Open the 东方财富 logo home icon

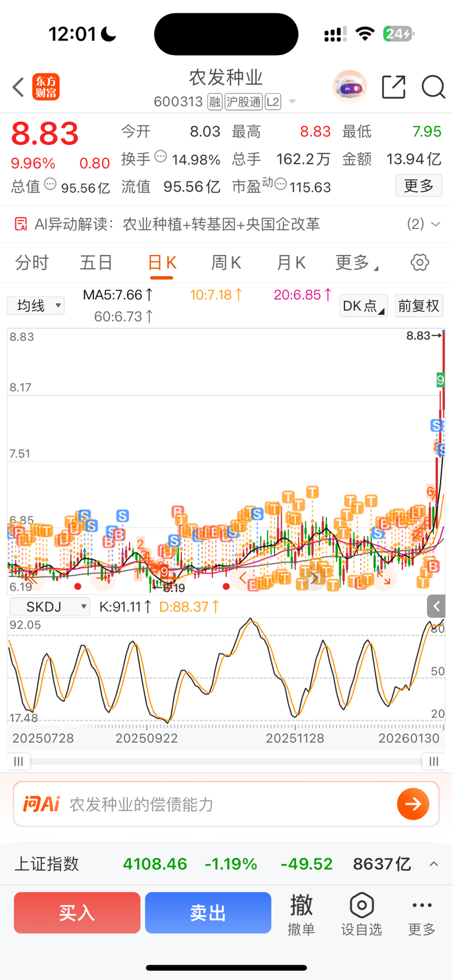tap(46, 87)
